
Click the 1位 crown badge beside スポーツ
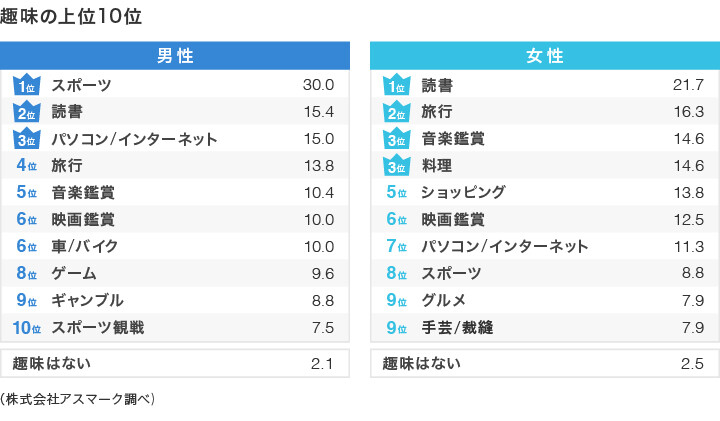(26, 85)
